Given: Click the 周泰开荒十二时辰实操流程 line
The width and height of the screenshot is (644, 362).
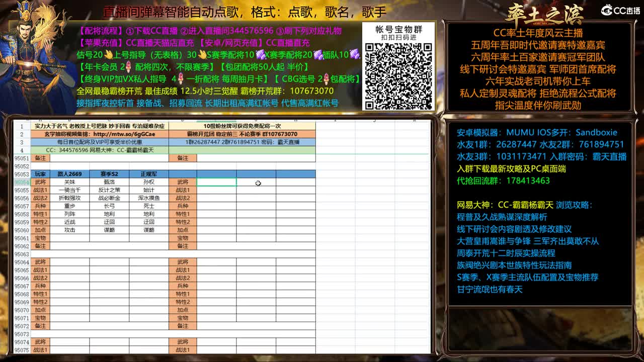Looking at the screenshot, I should pyautogui.click(x=506, y=253).
